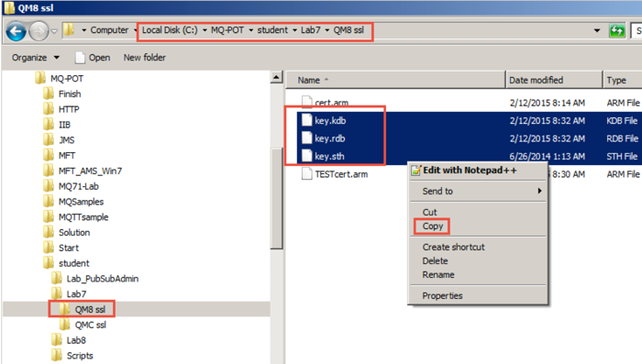Click the TESTcert.arm file icon
Screen dimensions: 642x364
pyautogui.click(x=306, y=174)
